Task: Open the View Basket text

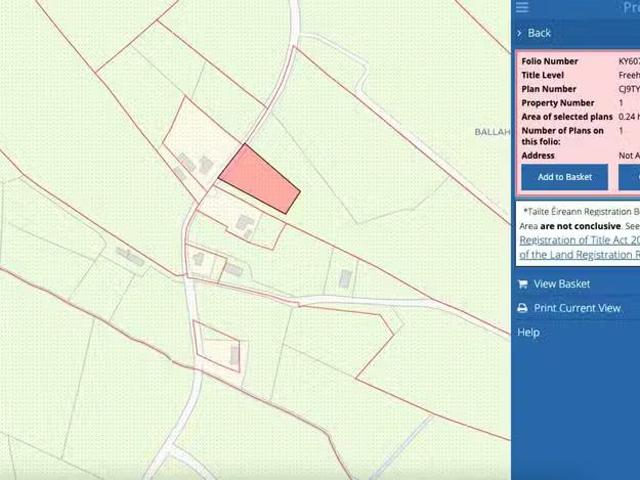Action: [561, 284]
